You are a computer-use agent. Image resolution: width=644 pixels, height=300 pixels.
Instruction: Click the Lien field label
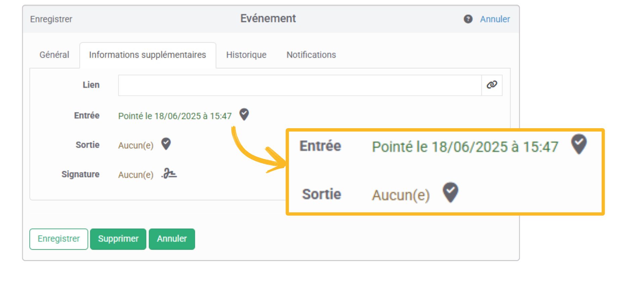[x=91, y=85]
